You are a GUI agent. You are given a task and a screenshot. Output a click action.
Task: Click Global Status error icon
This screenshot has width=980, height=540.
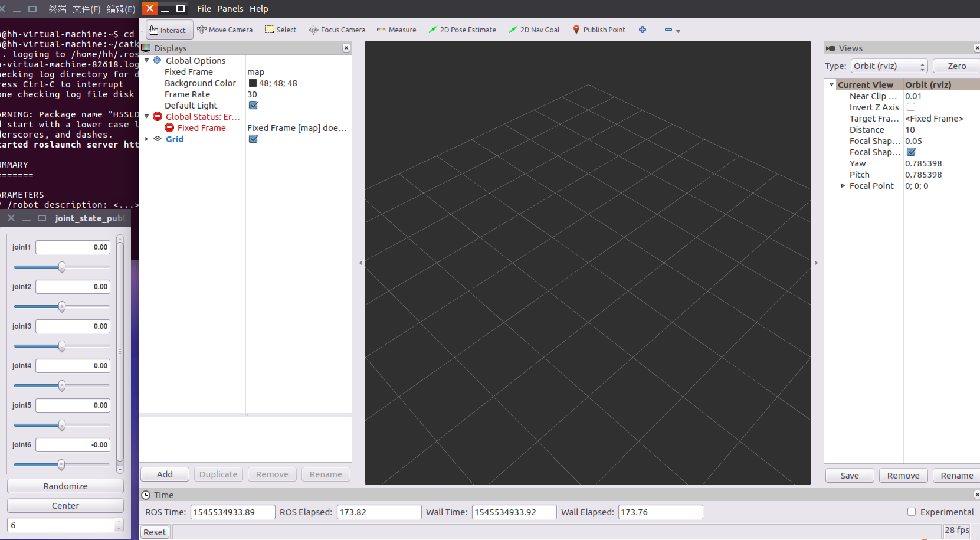pos(158,117)
